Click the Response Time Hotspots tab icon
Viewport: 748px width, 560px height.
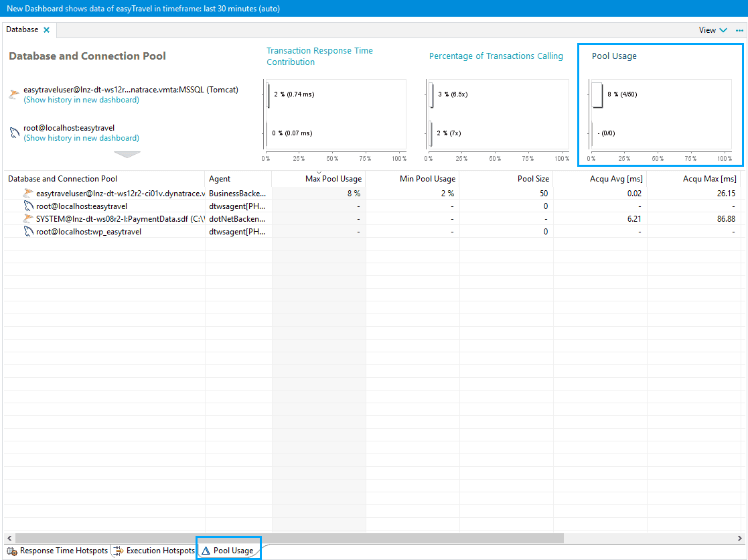point(12,551)
